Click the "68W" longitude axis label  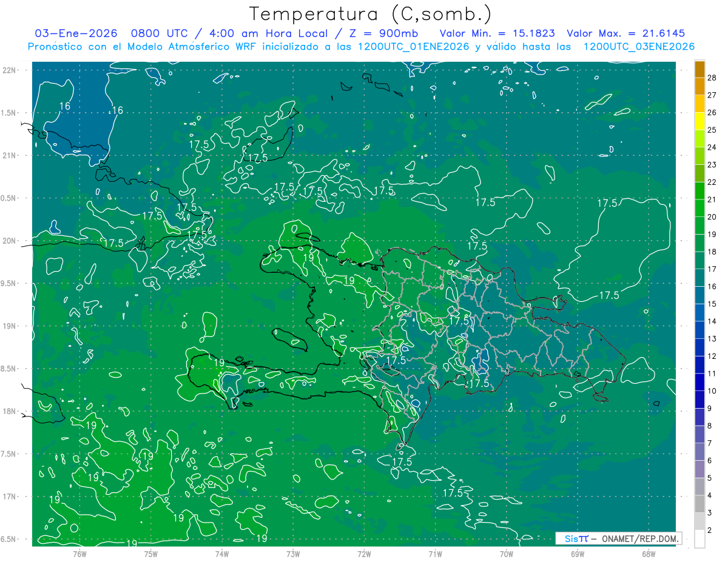pyautogui.click(x=649, y=554)
